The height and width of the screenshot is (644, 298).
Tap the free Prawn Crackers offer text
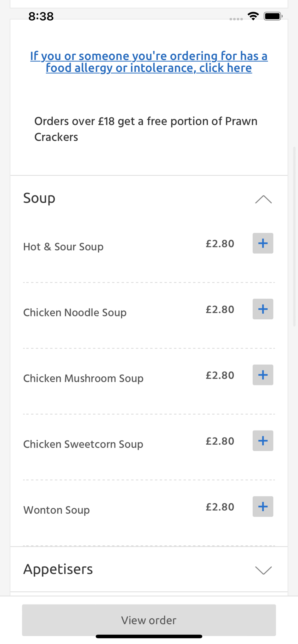[146, 129]
